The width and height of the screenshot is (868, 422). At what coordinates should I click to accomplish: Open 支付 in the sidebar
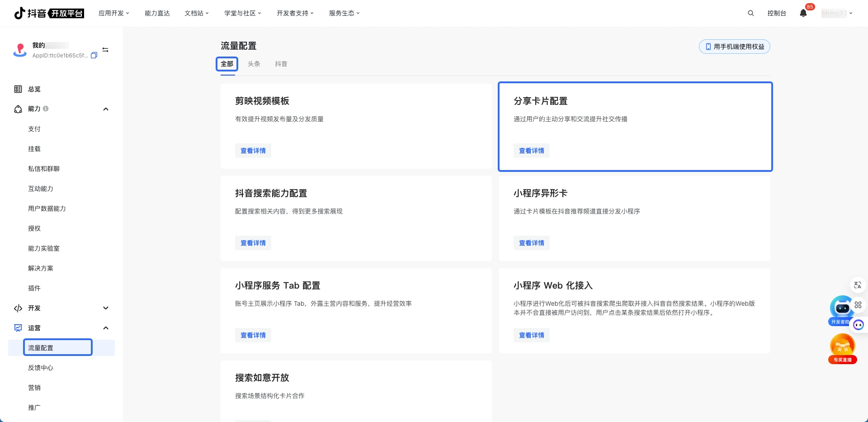(34, 129)
